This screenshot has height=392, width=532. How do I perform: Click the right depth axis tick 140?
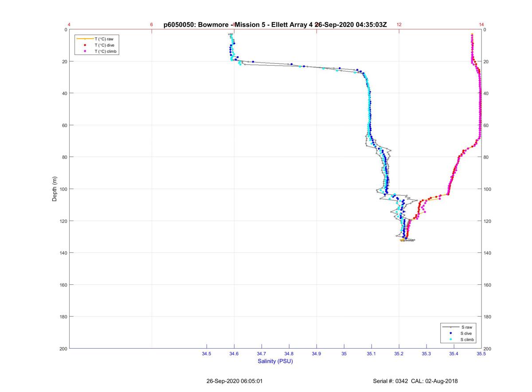click(488, 253)
